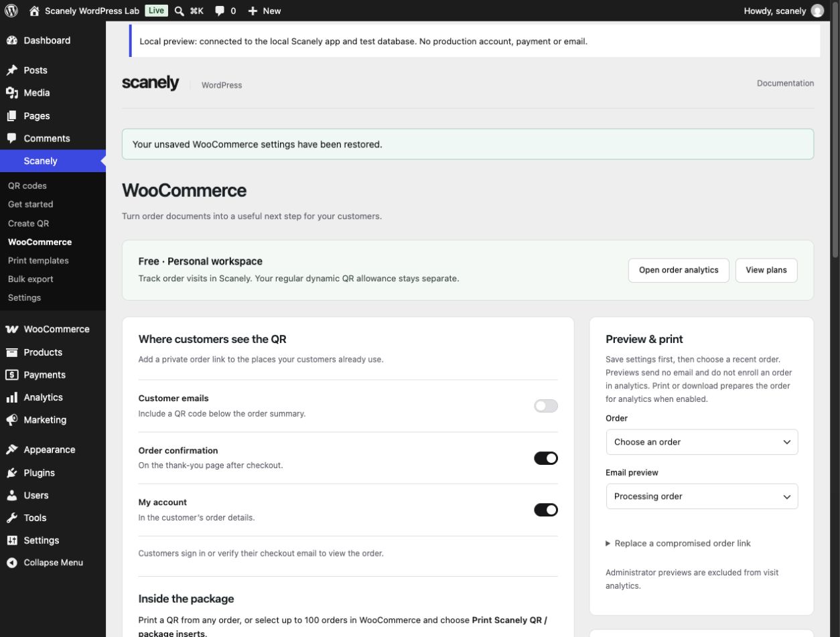Click the plus icon beside New

253,11
